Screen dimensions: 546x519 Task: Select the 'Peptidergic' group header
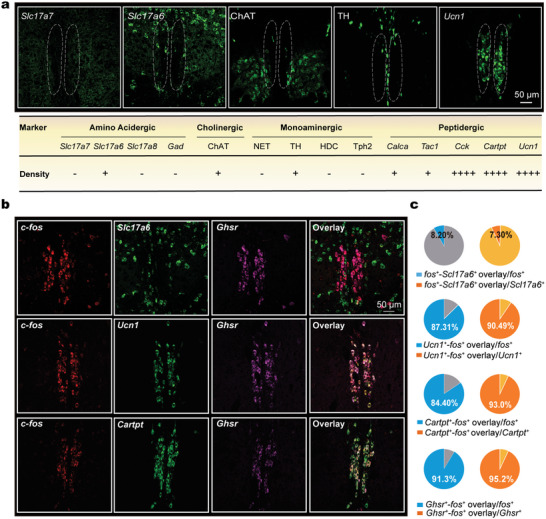[461, 127]
